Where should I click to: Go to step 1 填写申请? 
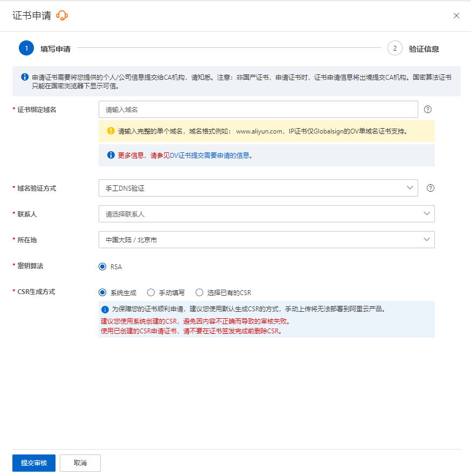point(26,48)
